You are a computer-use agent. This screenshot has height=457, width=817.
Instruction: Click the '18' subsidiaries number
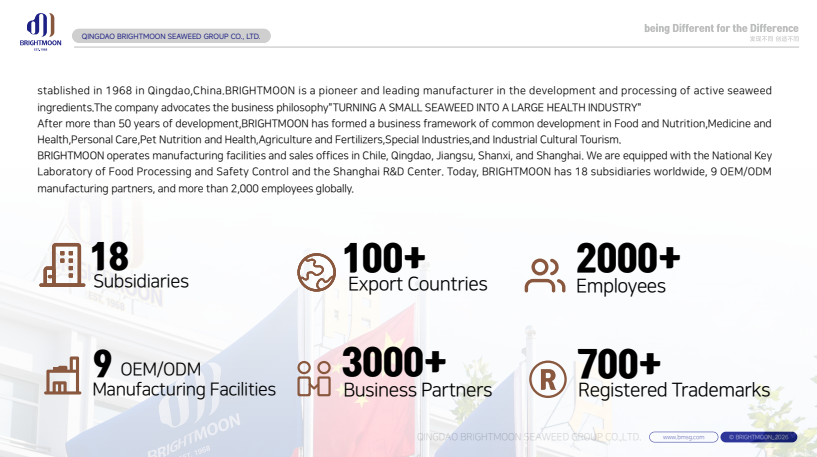[109, 256]
